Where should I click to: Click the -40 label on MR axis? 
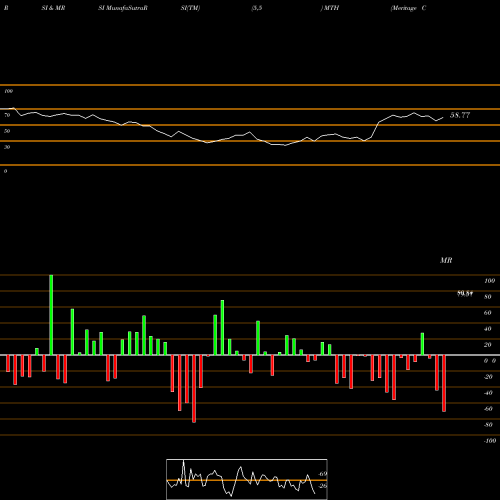(488, 393)
